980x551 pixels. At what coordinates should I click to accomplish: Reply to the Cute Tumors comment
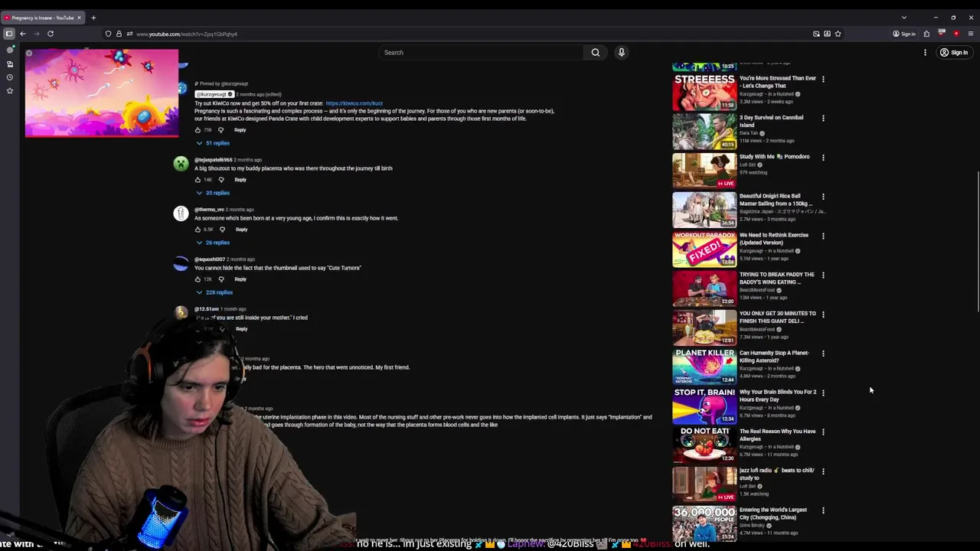pos(240,279)
